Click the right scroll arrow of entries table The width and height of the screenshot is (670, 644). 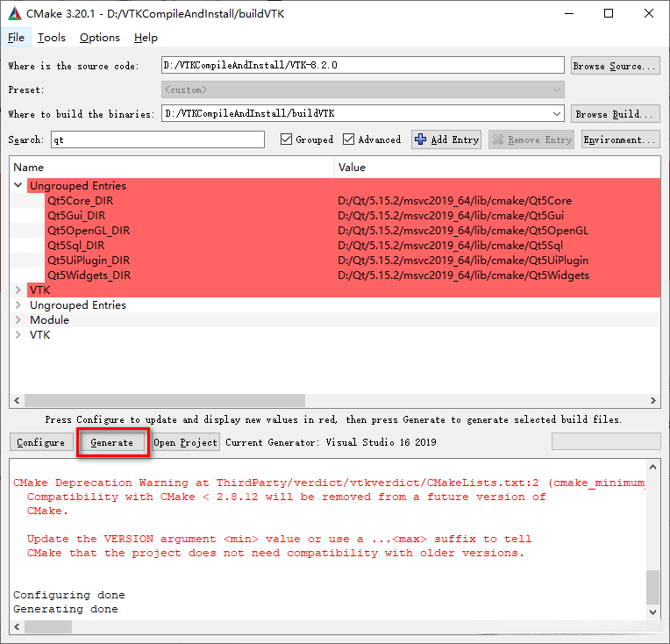coord(653,400)
